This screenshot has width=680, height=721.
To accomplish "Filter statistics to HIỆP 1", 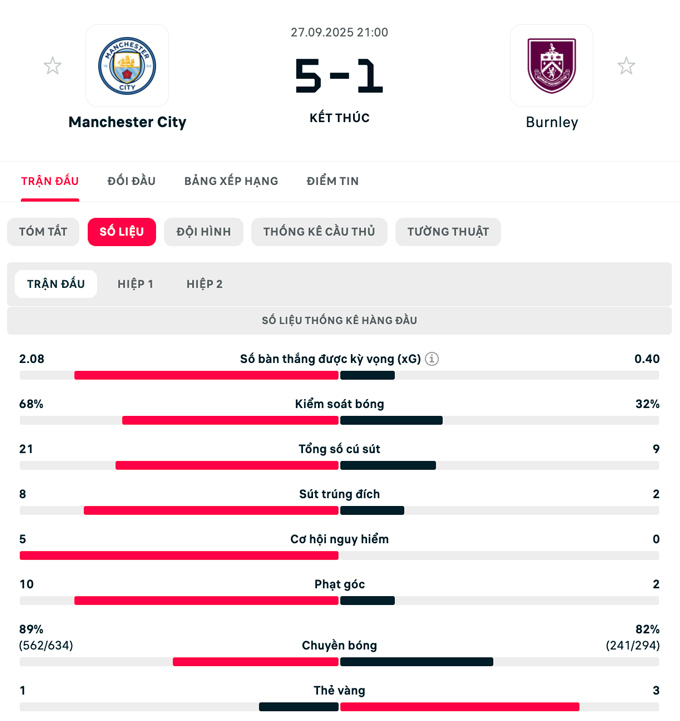I will [x=135, y=284].
